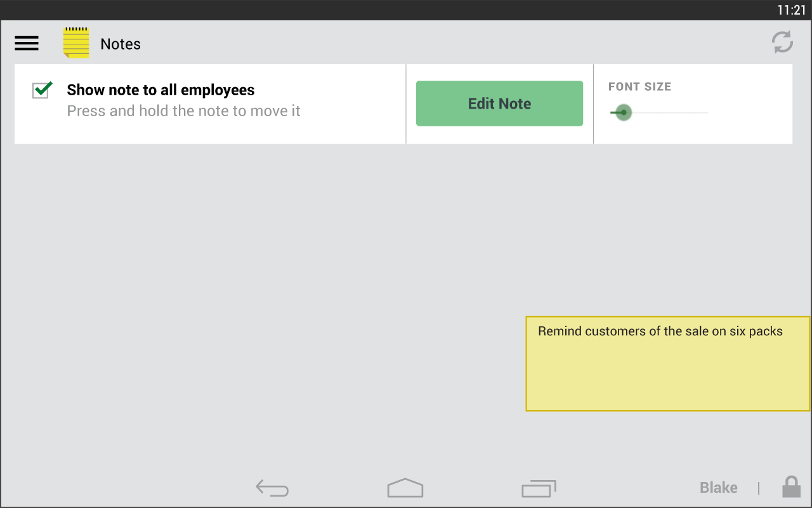Click the yellow Notes app icon

[x=76, y=43]
